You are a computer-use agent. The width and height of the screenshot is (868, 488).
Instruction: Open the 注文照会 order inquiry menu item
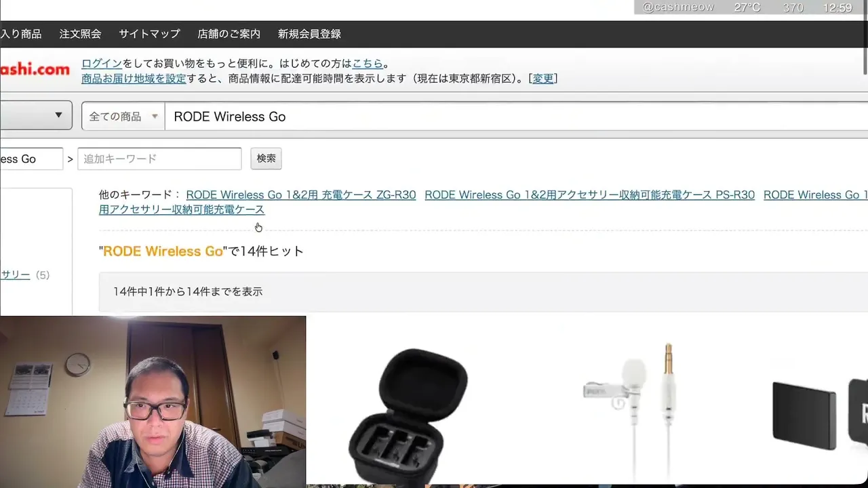point(80,34)
